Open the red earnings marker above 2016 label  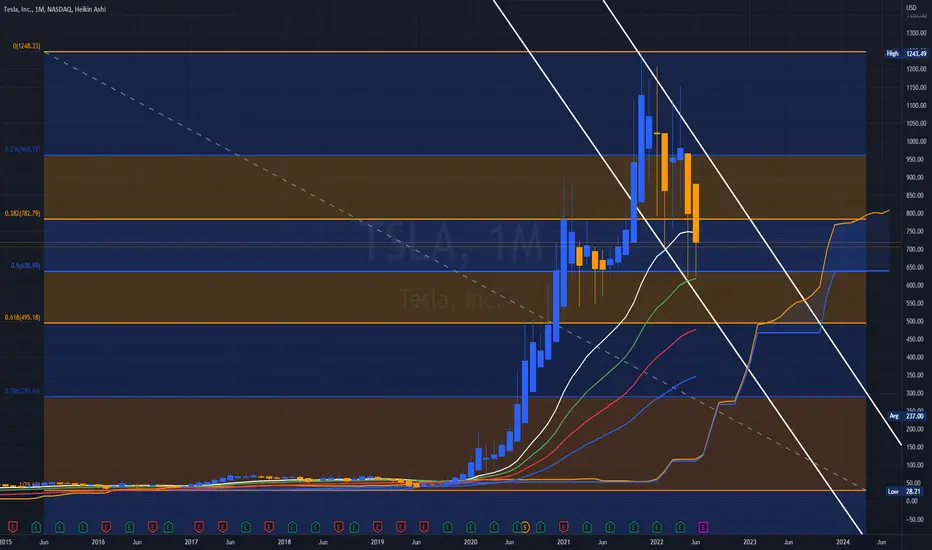(x=106, y=527)
